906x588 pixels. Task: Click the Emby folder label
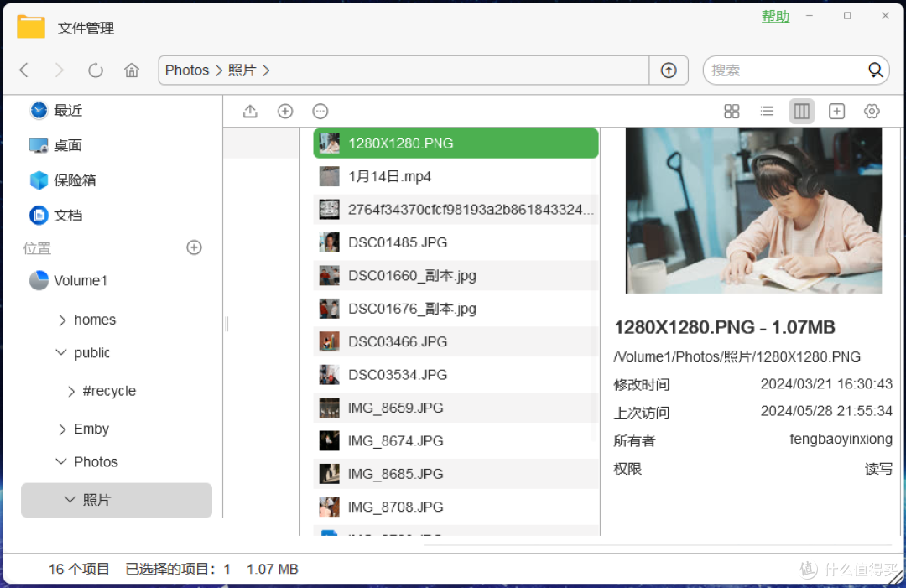91,429
